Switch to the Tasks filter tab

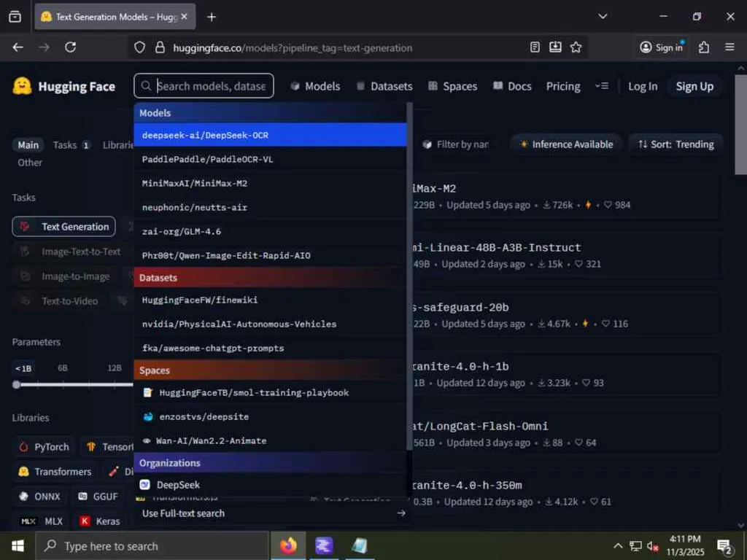click(x=71, y=145)
